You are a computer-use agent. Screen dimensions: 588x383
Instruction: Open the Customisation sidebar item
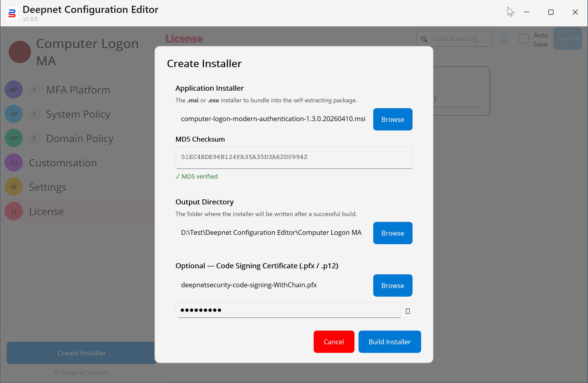click(x=63, y=163)
